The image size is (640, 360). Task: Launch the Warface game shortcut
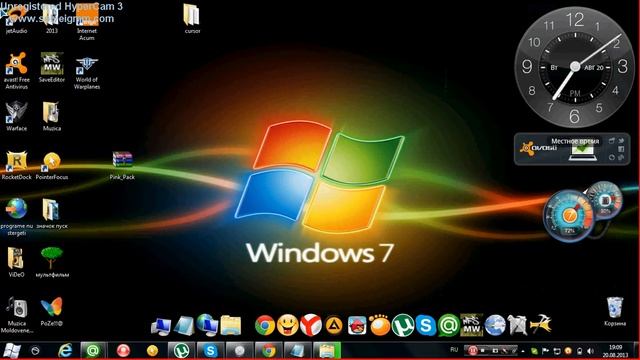tap(16, 117)
